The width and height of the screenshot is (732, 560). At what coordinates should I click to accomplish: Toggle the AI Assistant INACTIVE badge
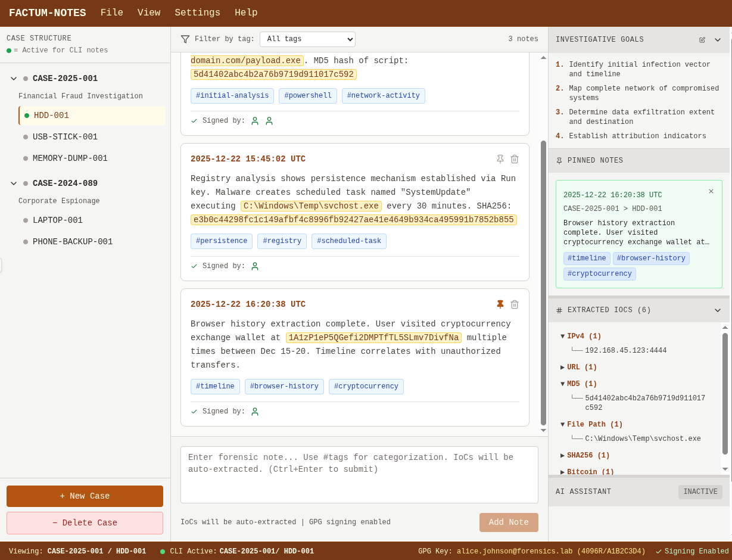coord(700,492)
